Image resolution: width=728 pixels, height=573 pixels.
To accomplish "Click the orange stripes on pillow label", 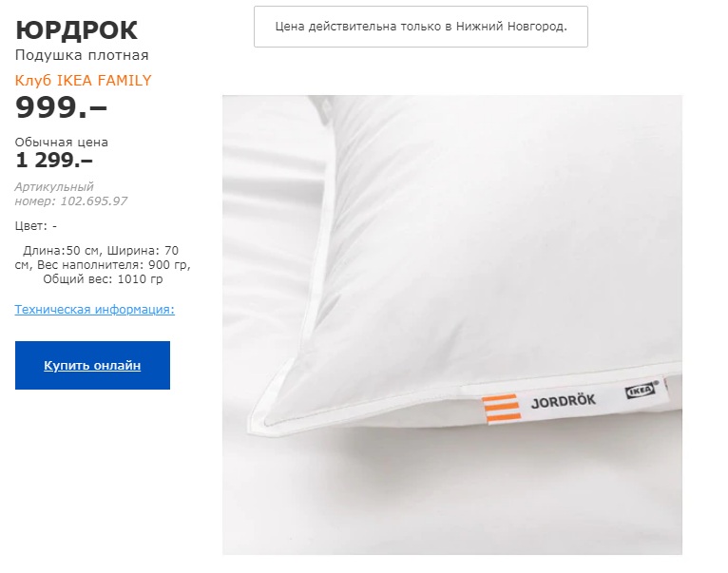I will 501,408.
